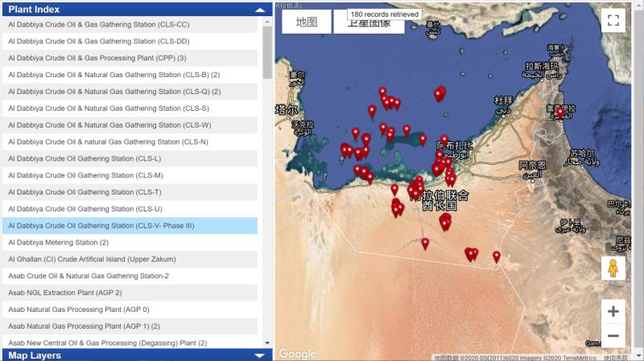The height and width of the screenshot is (361, 644).
Task: Open Al Ghallan Crude Artificial Island entry
Action: click(130, 260)
